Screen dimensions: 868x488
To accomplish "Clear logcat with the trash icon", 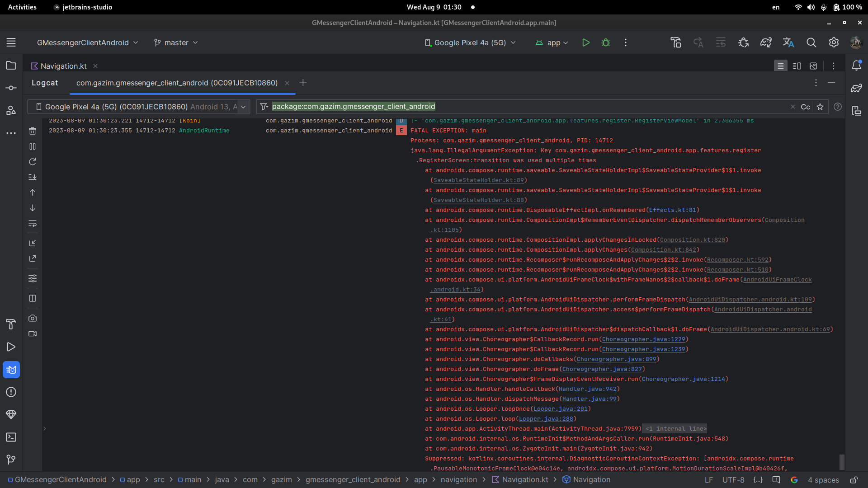I will pos(33,131).
